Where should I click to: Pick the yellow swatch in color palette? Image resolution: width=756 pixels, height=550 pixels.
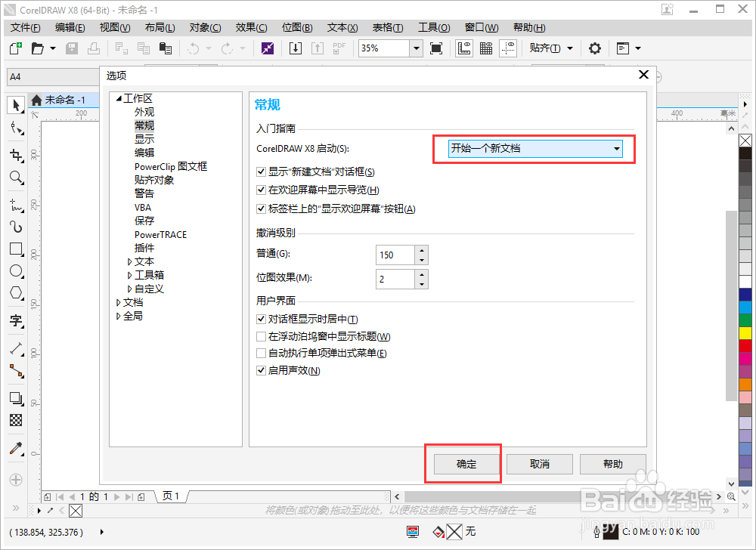(745, 332)
